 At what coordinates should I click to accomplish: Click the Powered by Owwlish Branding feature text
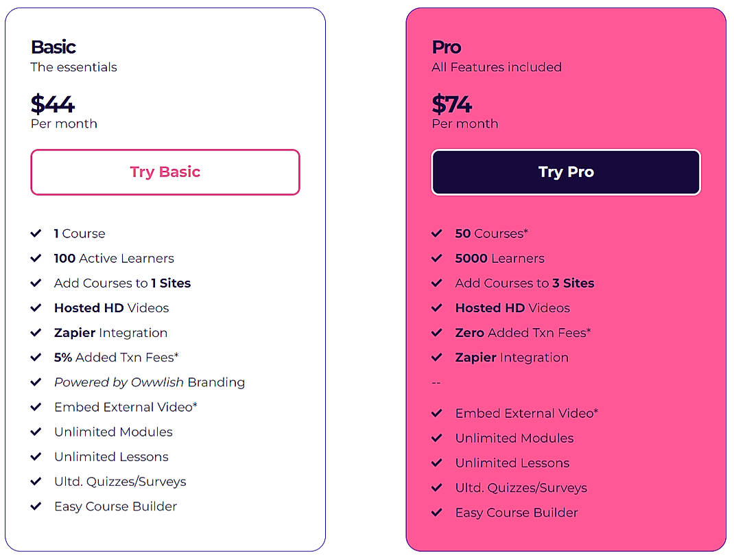tap(150, 382)
